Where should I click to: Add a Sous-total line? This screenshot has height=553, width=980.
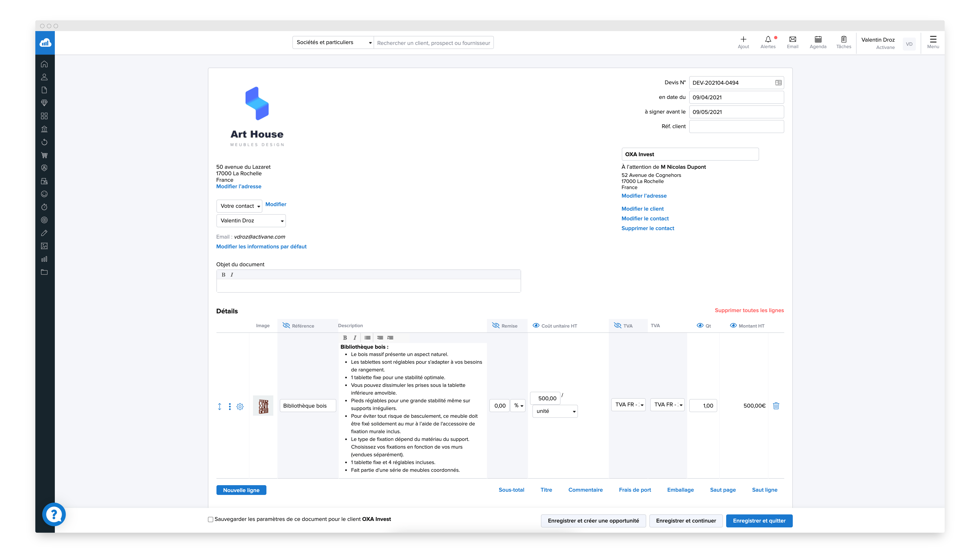click(x=511, y=490)
